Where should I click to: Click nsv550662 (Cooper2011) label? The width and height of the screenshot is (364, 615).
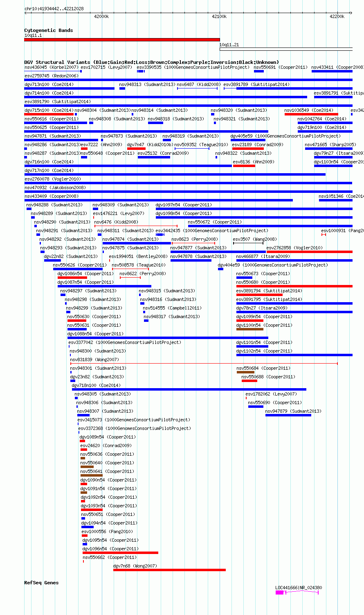click(110, 557)
